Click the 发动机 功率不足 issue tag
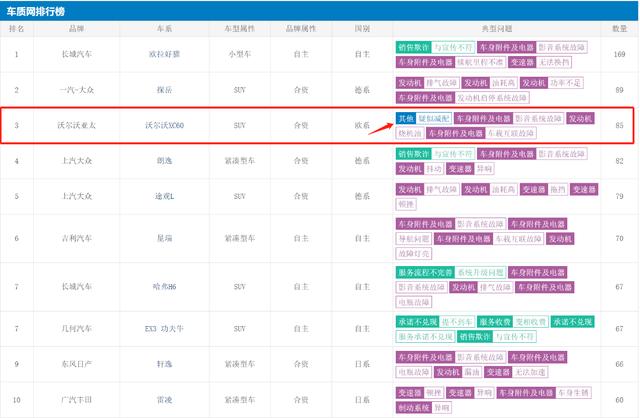This screenshot has width=640, height=418. coord(551,83)
